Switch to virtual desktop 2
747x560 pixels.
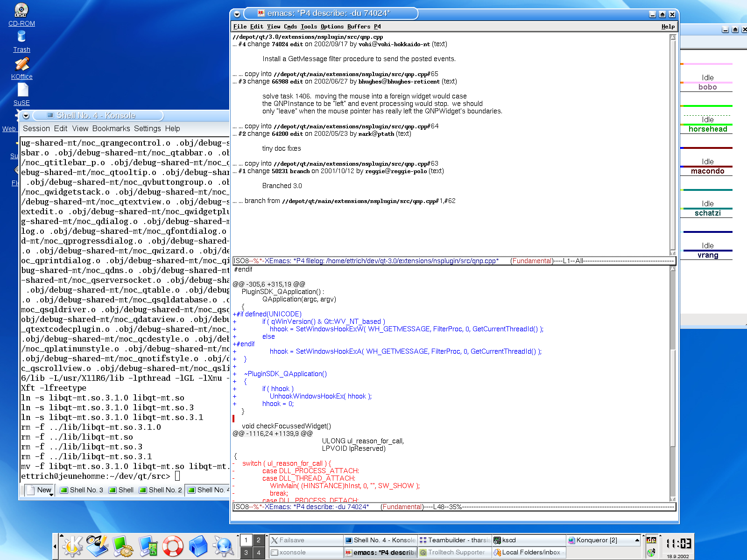(x=258, y=540)
